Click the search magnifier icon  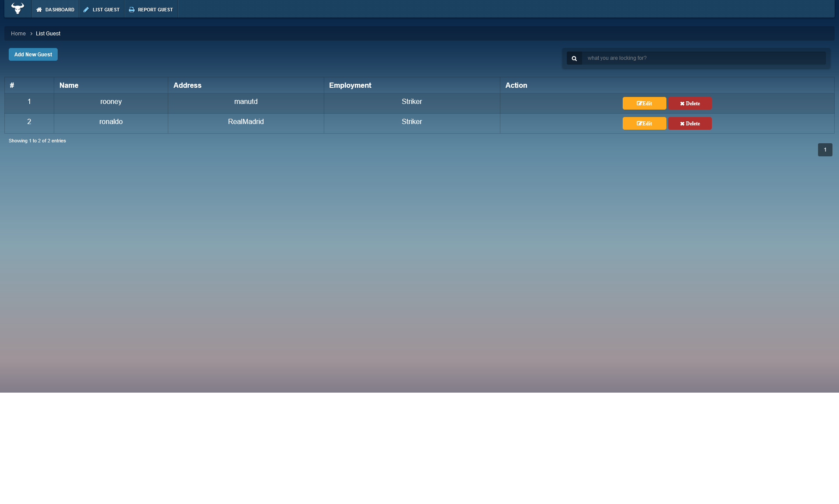(x=574, y=58)
